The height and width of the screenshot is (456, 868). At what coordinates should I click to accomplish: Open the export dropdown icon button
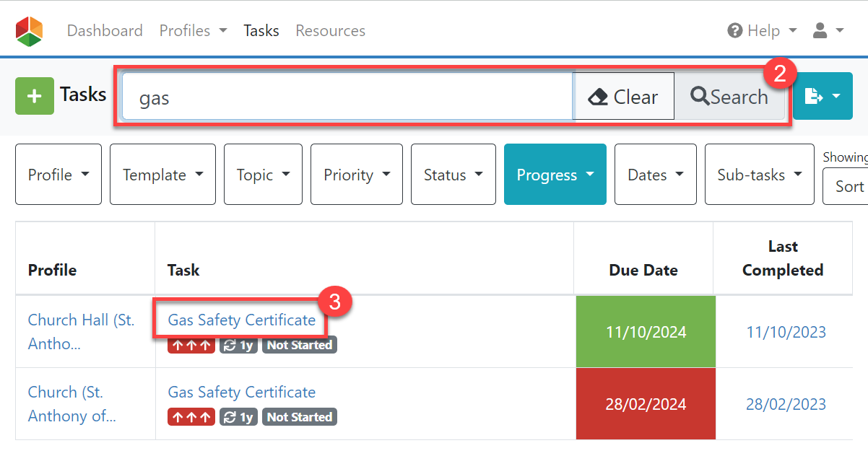(x=822, y=96)
